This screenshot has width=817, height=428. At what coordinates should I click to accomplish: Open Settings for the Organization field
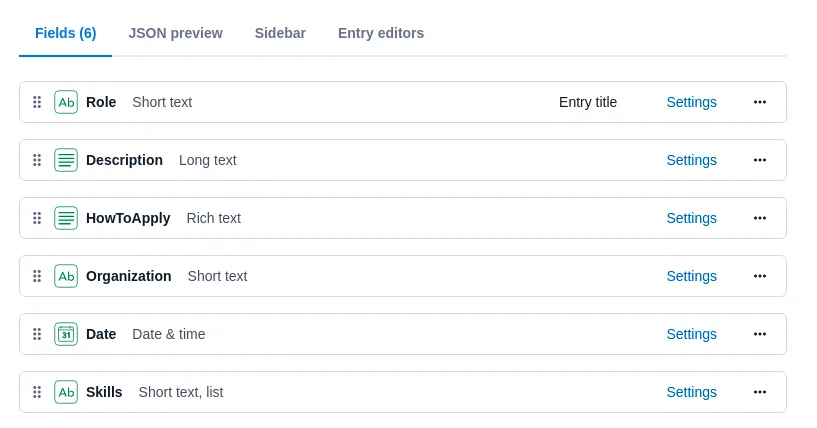(x=691, y=276)
